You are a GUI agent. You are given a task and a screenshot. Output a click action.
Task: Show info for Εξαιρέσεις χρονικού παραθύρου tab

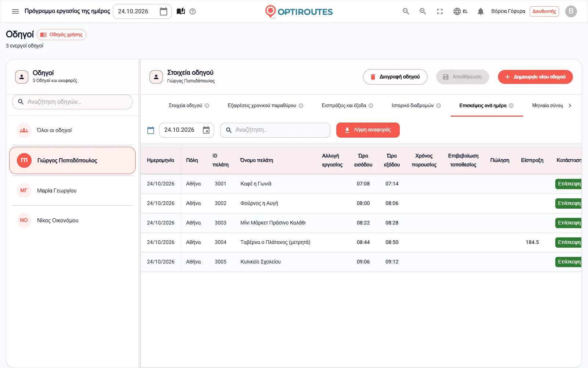(301, 106)
